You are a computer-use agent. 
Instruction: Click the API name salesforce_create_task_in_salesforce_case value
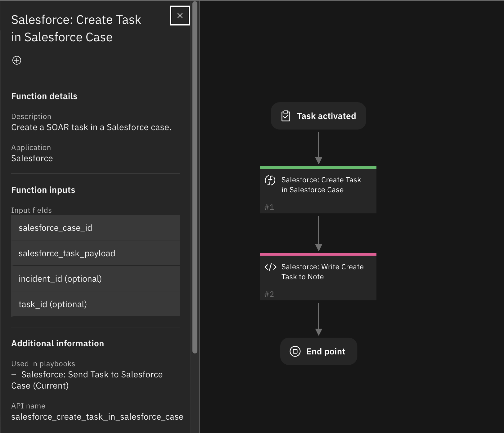point(97,417)
